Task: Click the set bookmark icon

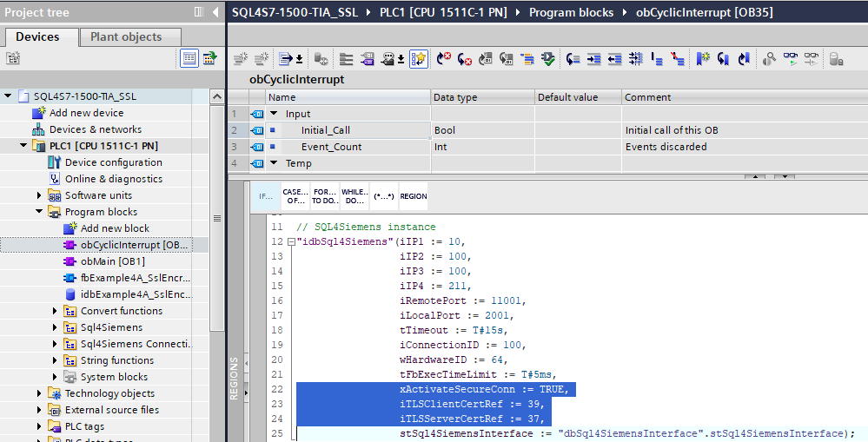Action: click(x=703, y=58)
